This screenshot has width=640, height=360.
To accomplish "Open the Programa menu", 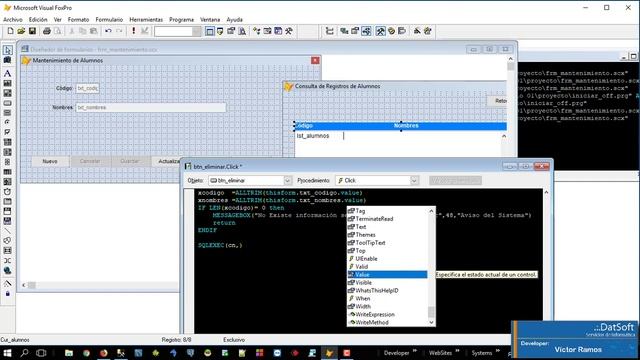I will (181, 20).
